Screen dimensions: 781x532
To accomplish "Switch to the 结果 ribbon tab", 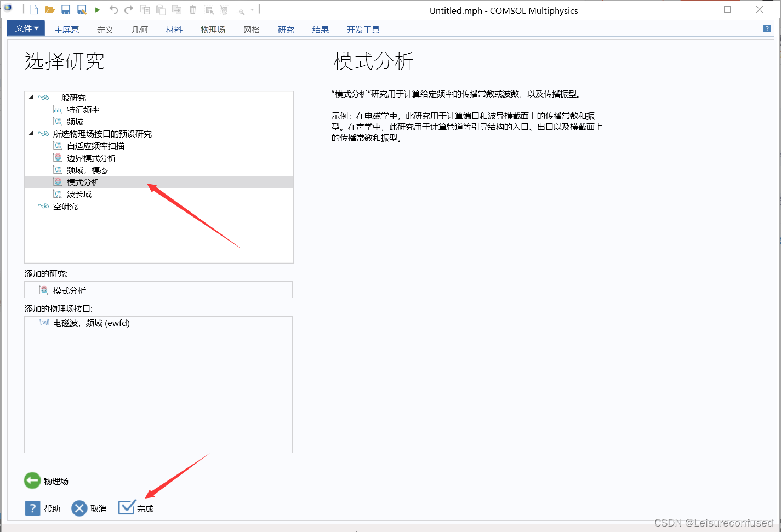I will 321,30.
